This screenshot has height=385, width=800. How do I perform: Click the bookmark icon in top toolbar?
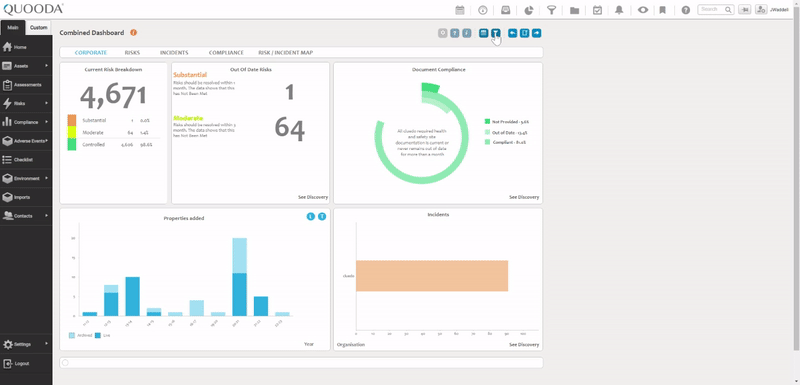coord(663,10)
